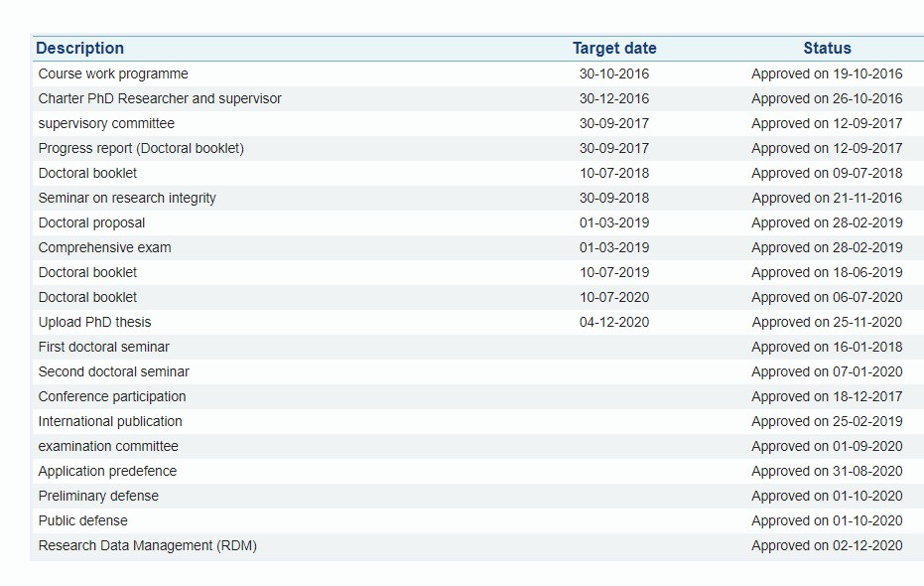Click status 'Approved on 02-12-2020'
Screen dimensions: 924x586
point(827,545)
